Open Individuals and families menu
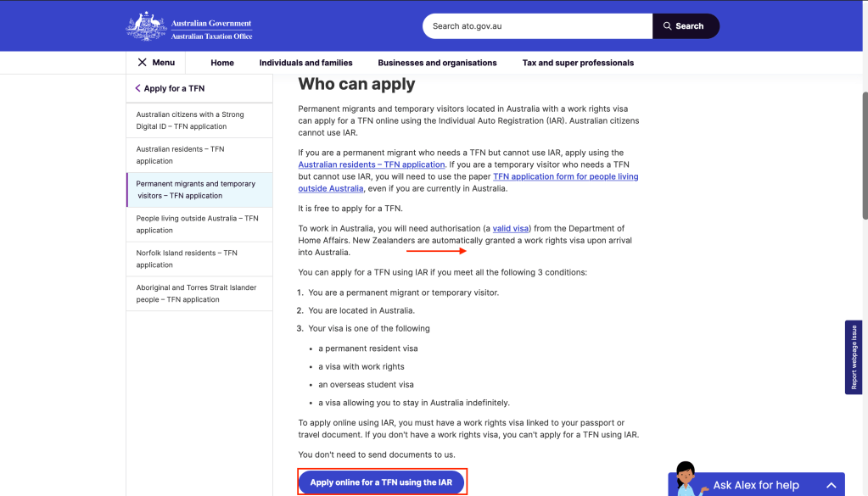The height and width of the screenshot is (496, 868). 305,63
